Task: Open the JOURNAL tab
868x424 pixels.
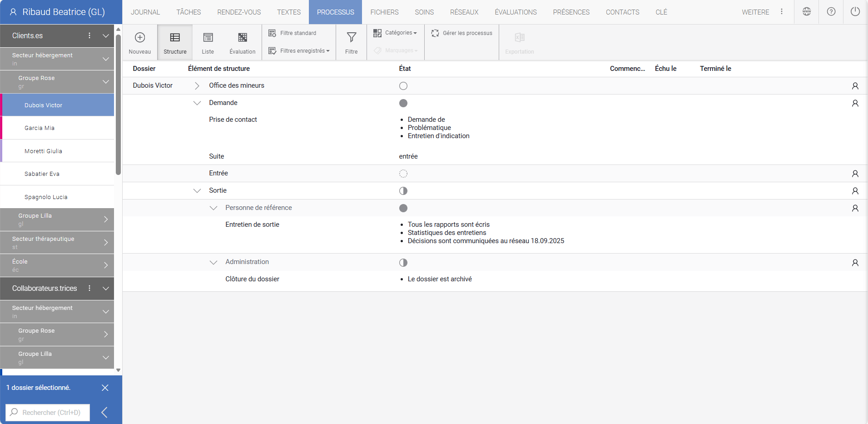Action: tap(145, 12)
